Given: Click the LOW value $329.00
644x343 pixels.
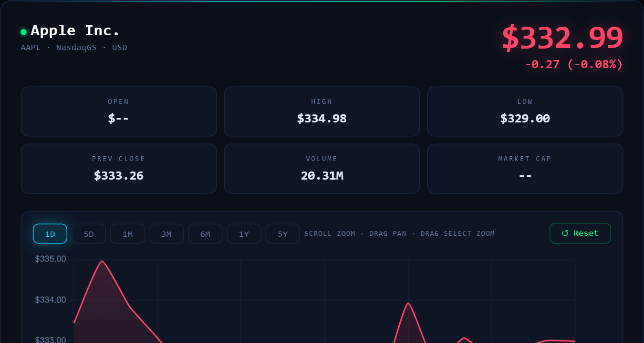Looking at the screenshot, I should [x=525, y=119].
